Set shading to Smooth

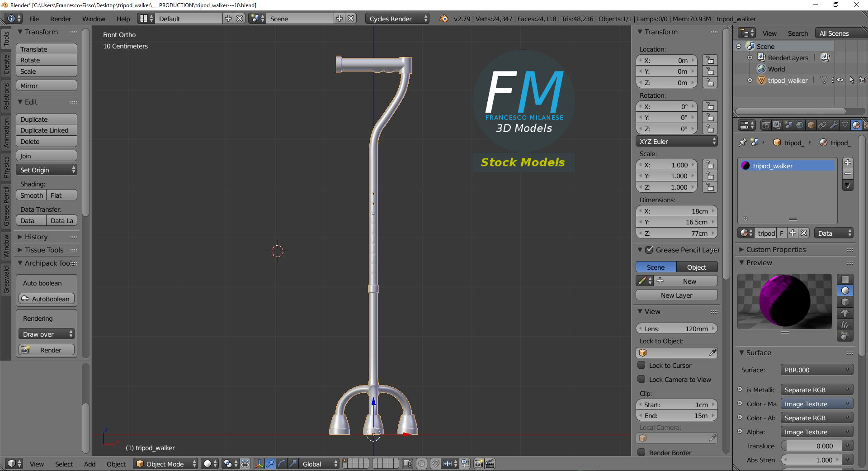coord(31,195)
